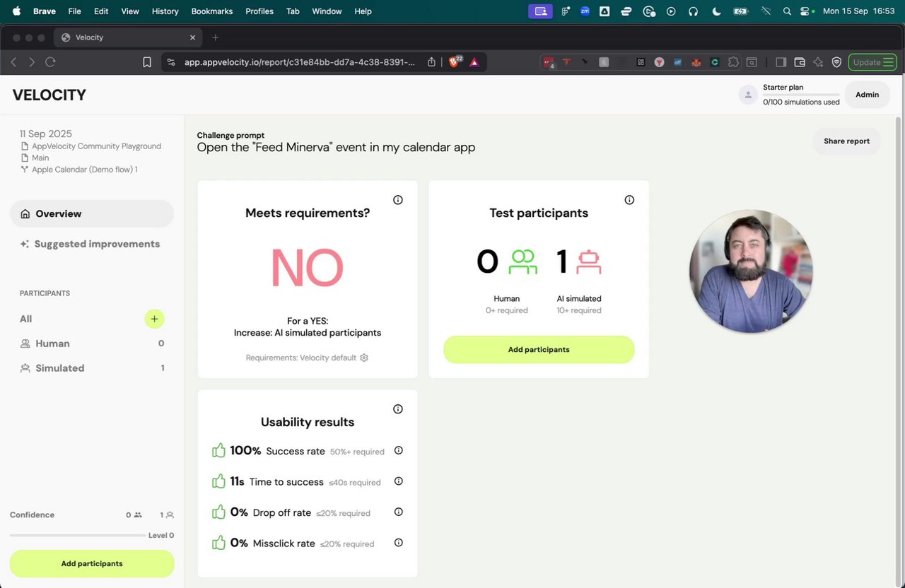905x588 pixels.
Task: Click the simulations used progress bar
Action: (801, 95)
